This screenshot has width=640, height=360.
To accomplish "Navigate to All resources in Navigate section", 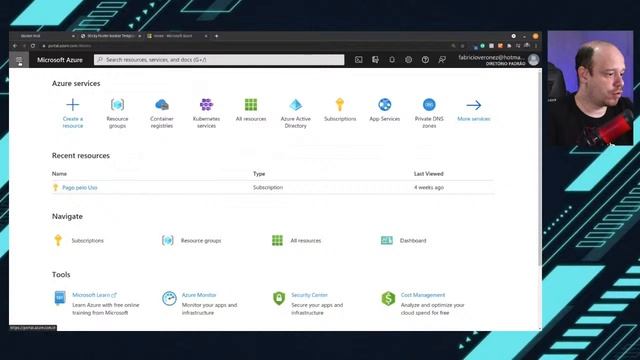I will click(306, 241).
